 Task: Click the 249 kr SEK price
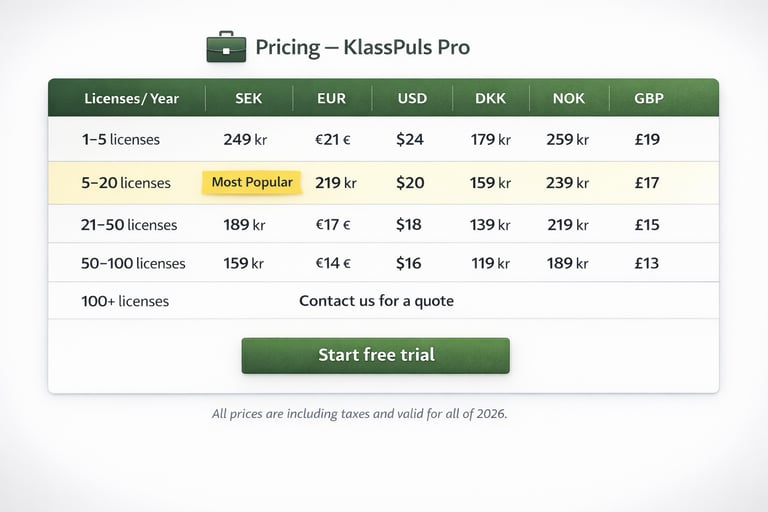point(245,140)
